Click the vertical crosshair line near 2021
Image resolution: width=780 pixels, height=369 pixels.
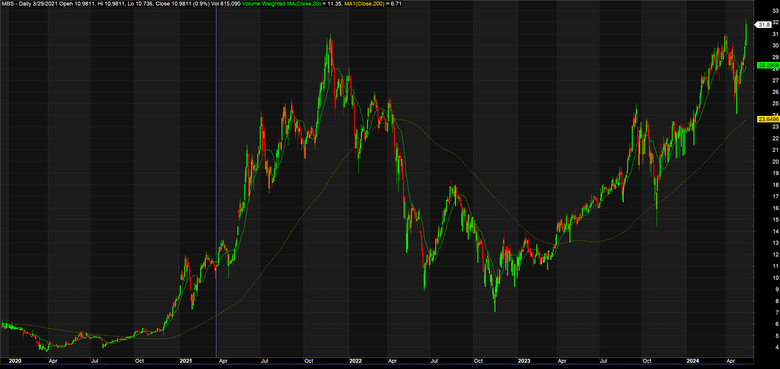(216, 179)
